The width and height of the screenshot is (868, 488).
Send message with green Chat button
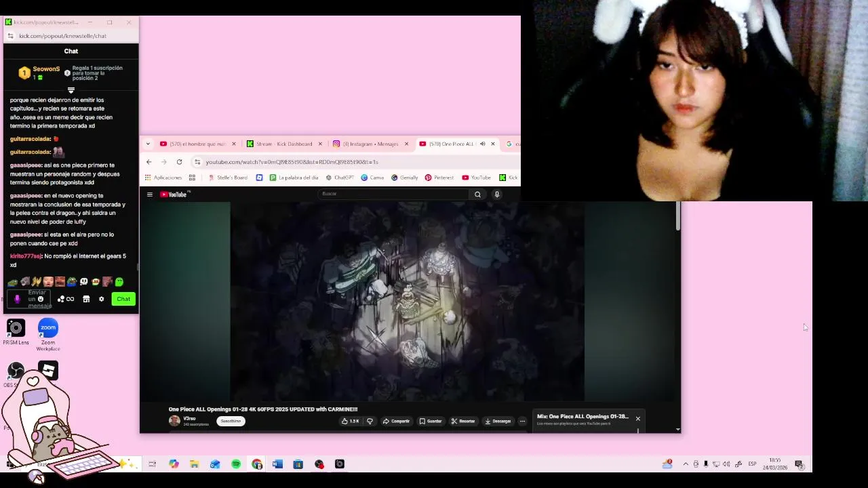point(123,299)
